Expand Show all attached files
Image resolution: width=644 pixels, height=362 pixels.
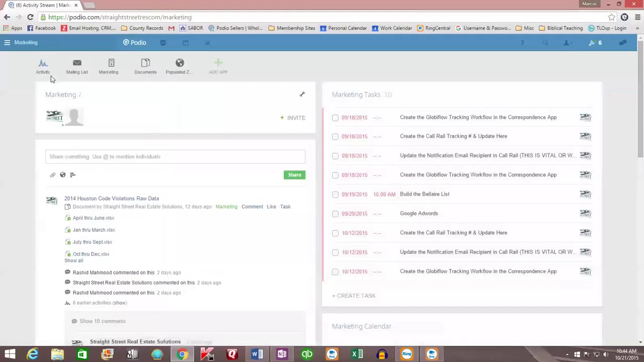click(73, 260)
